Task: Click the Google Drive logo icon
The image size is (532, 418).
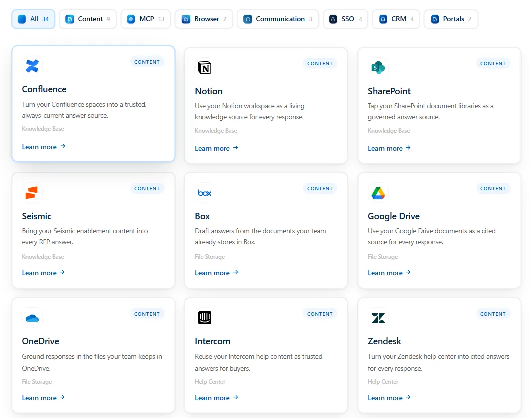Action: [378, 193]
